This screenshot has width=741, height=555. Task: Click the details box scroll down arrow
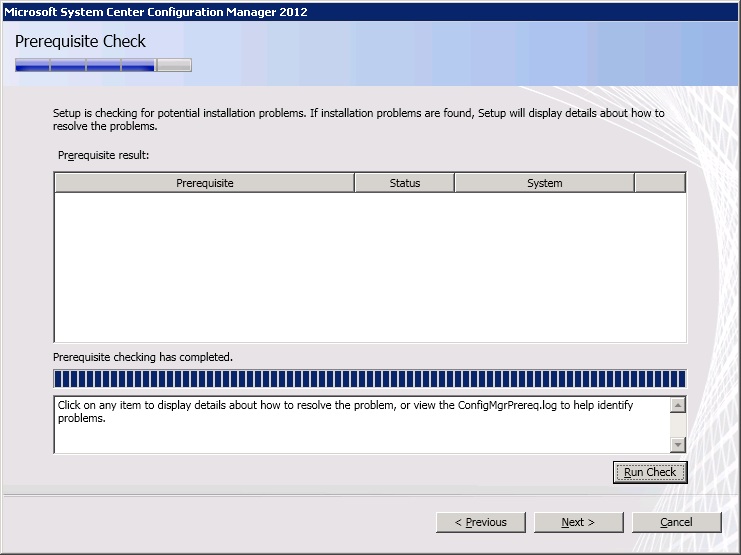[678, 444]
